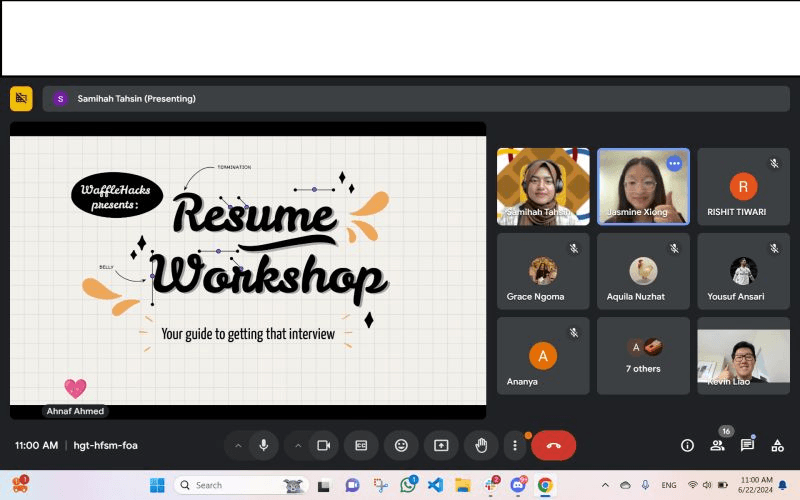Image resolution: width=800 pixels, height=500 pixels.
Task: Toggle the camera button
Action: pyautogui.click(x=323, y=445)
